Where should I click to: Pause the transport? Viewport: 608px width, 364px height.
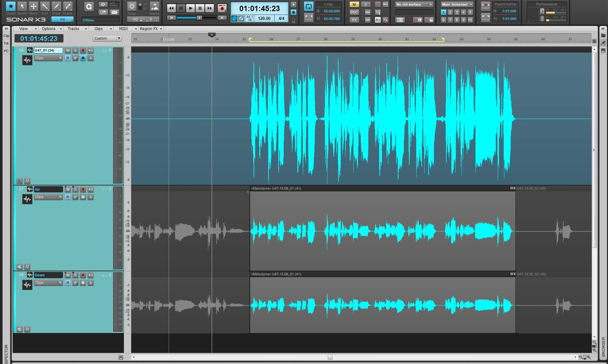point(200,8)
